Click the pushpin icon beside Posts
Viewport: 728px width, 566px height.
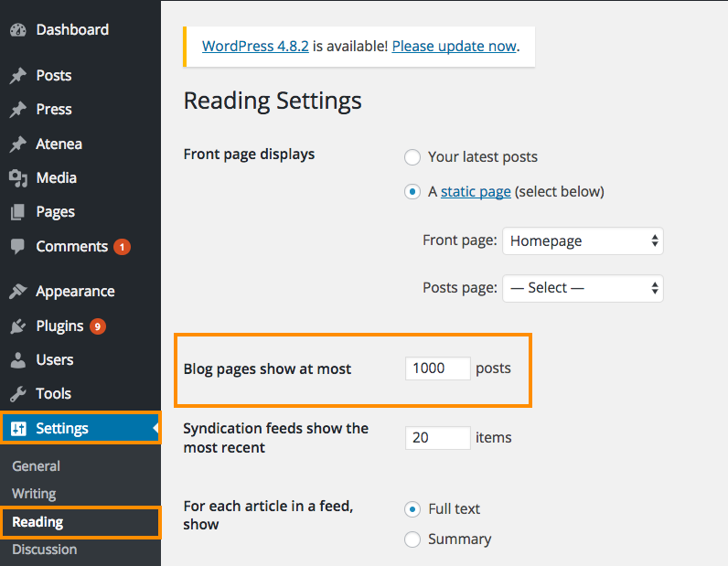18,76
